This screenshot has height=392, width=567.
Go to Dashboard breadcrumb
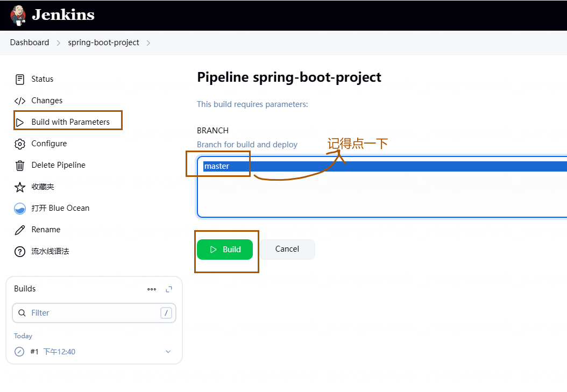coord(30,42)
